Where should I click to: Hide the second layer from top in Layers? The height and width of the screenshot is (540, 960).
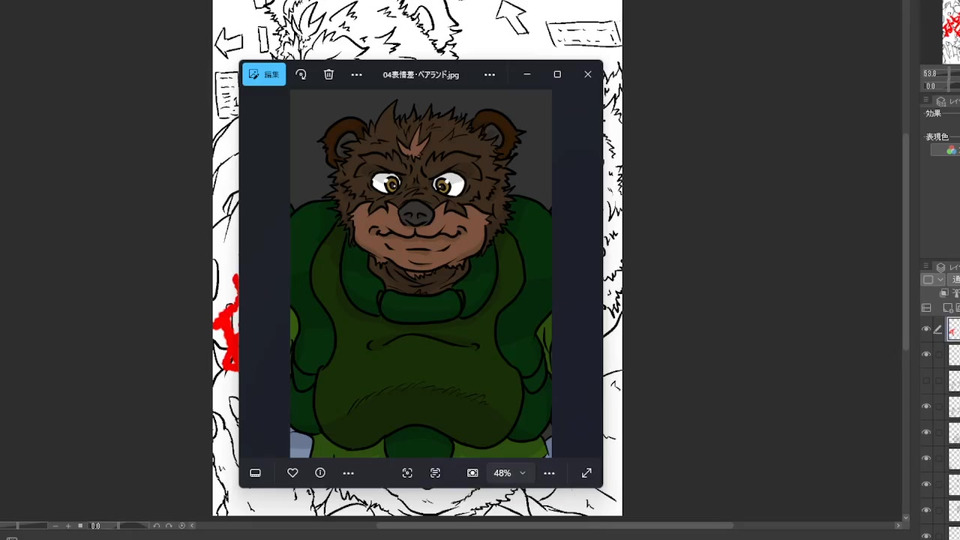pyautogui.click(x=926, y=354)
